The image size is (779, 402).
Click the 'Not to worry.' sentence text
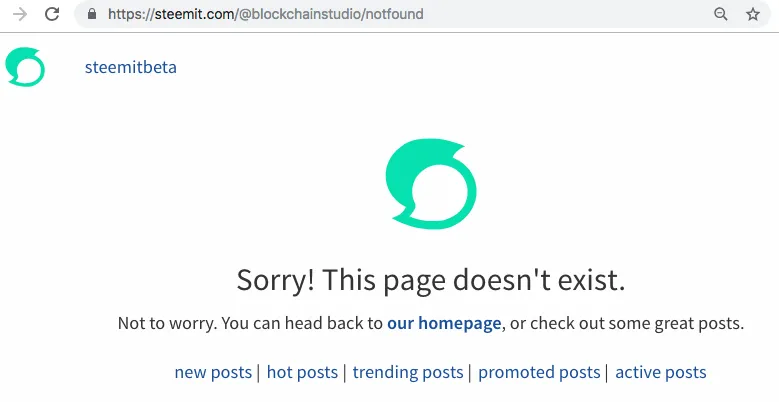[167, 323]
